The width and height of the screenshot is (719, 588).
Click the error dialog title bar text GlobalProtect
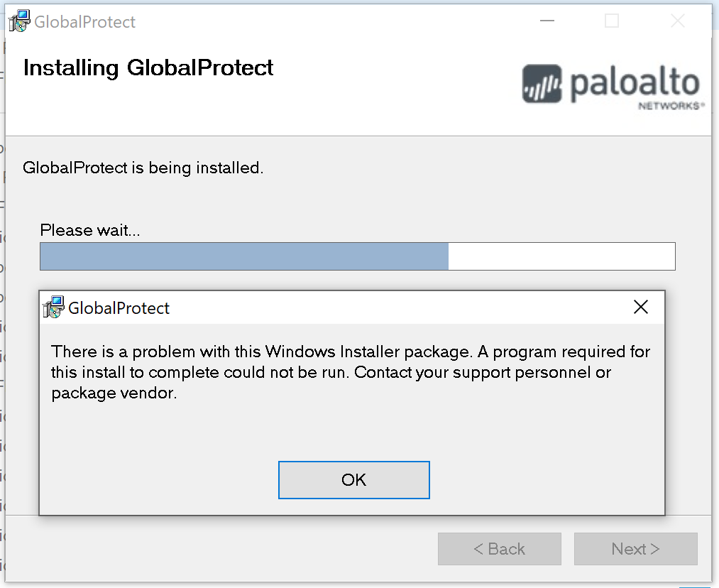pyautogui.click(x=119, y=307)
